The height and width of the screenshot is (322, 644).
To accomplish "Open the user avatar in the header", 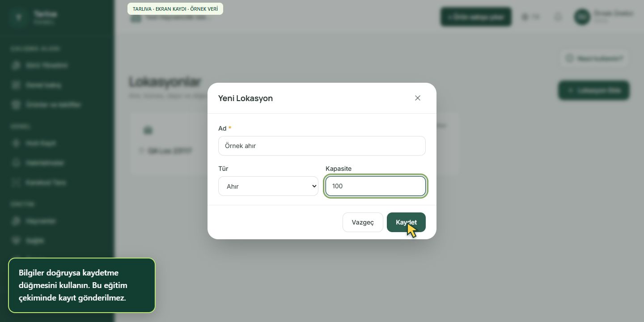I will point(582,17).
